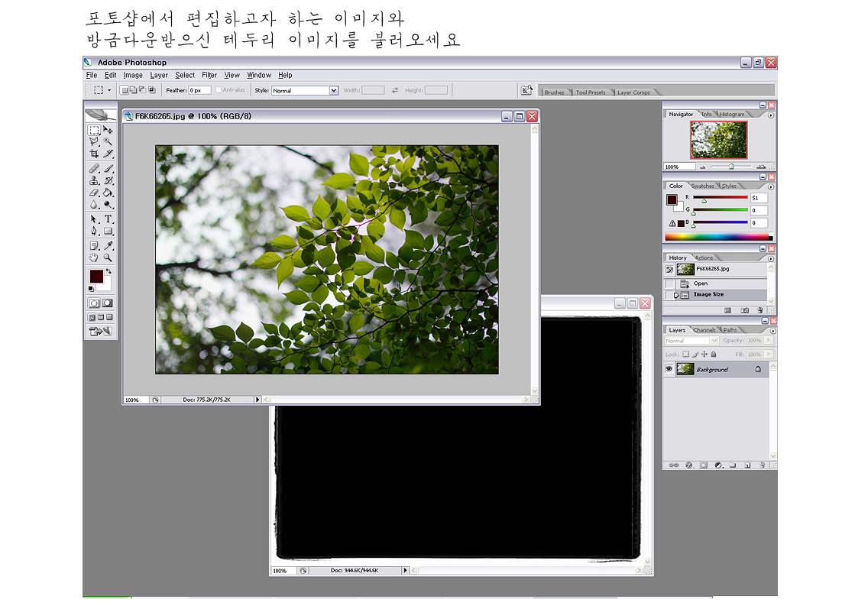Open the layer blend mode dropdown

pos(691,341)
